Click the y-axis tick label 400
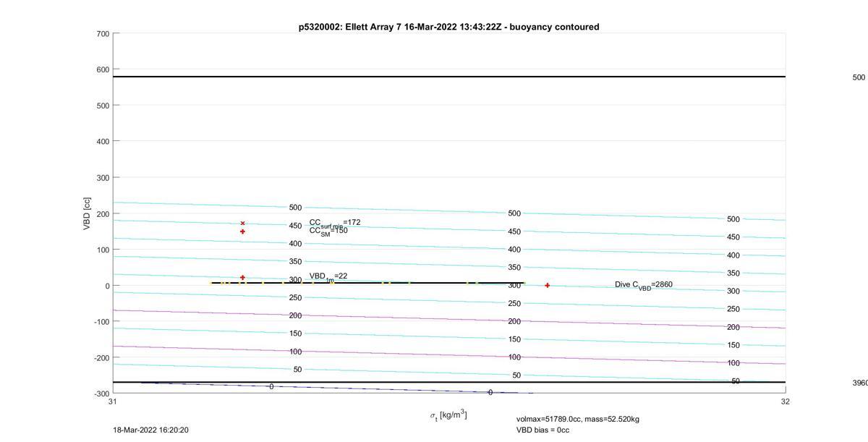Viewport: 868px width, 442px height. click(103, 142)
